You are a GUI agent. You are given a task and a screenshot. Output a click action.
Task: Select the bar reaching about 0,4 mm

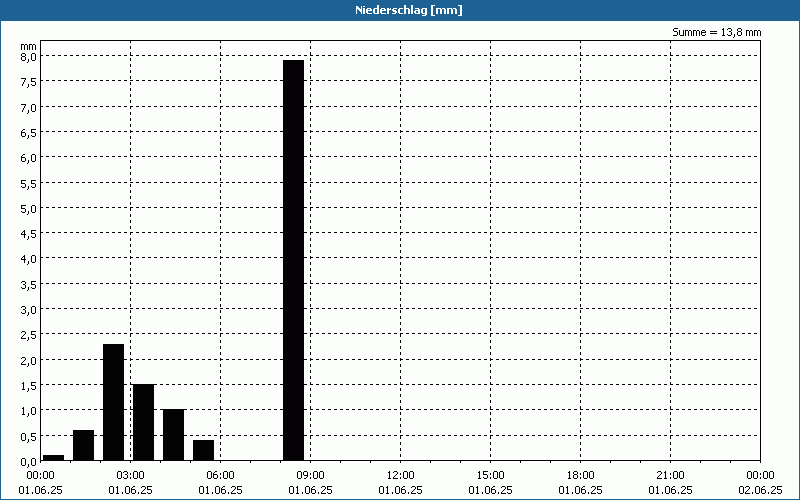tap(204, 451)
